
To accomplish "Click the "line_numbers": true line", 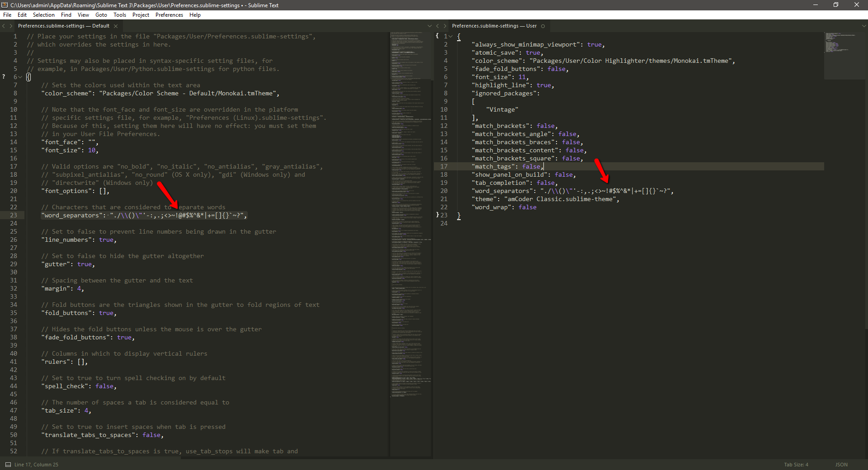I will point(79,240).
